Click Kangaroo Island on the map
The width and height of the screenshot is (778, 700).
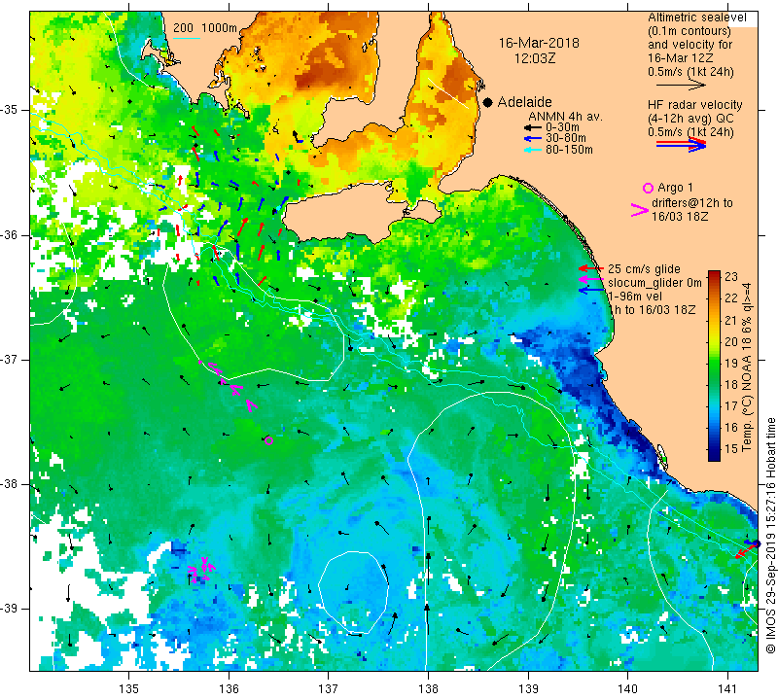[347, 213]
